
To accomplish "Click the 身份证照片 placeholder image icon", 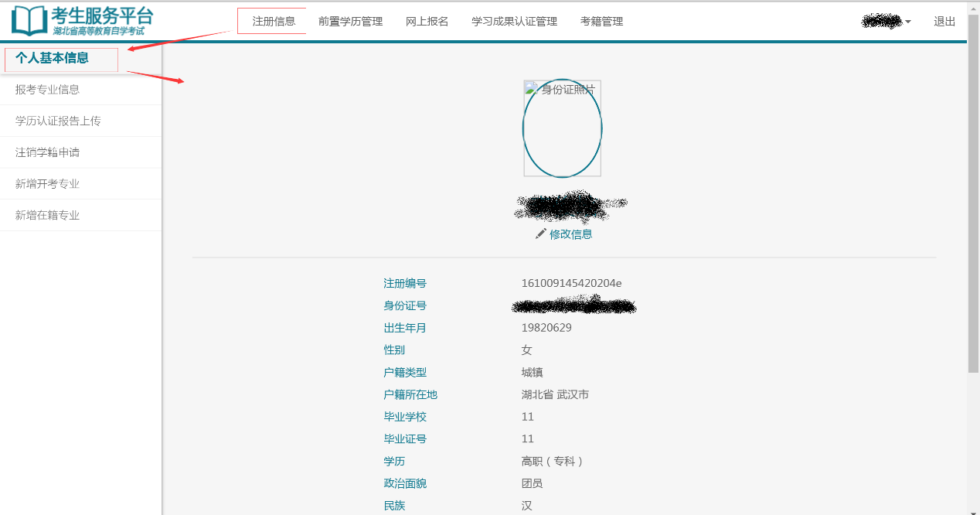I will [531, 87].
